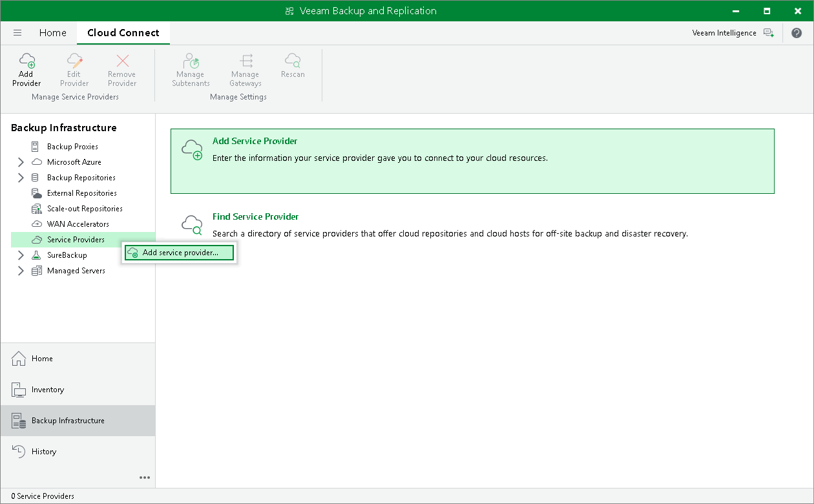
Task: Click the 'Enter the information your service provider' description
Action: (380, 158)
